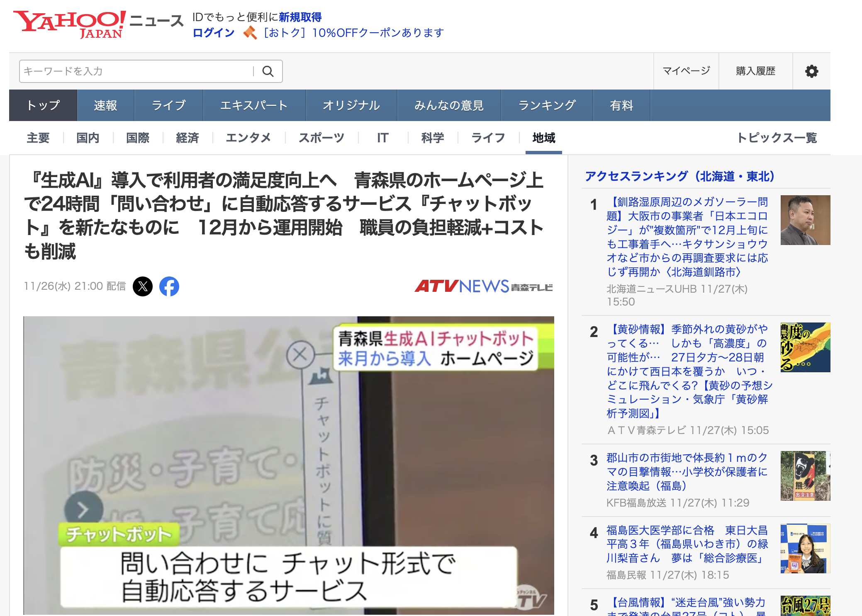Screen dimensions: 862x616
Task: Click the magnifying glass search icon
Action: 268,71
